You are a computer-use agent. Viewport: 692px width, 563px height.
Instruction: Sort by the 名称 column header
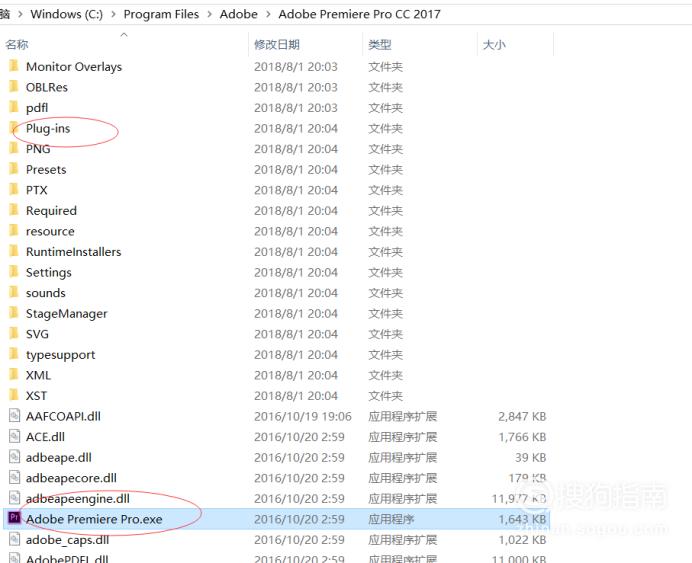(17, 45)
